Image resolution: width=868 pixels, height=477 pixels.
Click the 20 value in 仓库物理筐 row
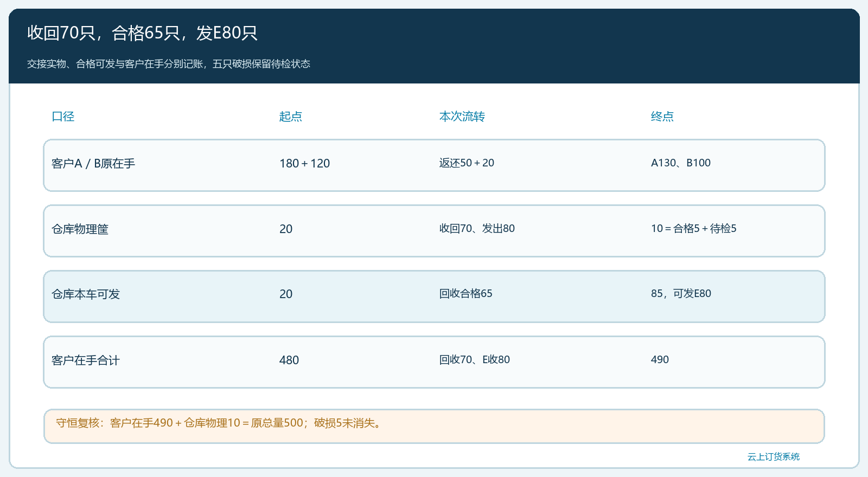[x=286, y=229]
